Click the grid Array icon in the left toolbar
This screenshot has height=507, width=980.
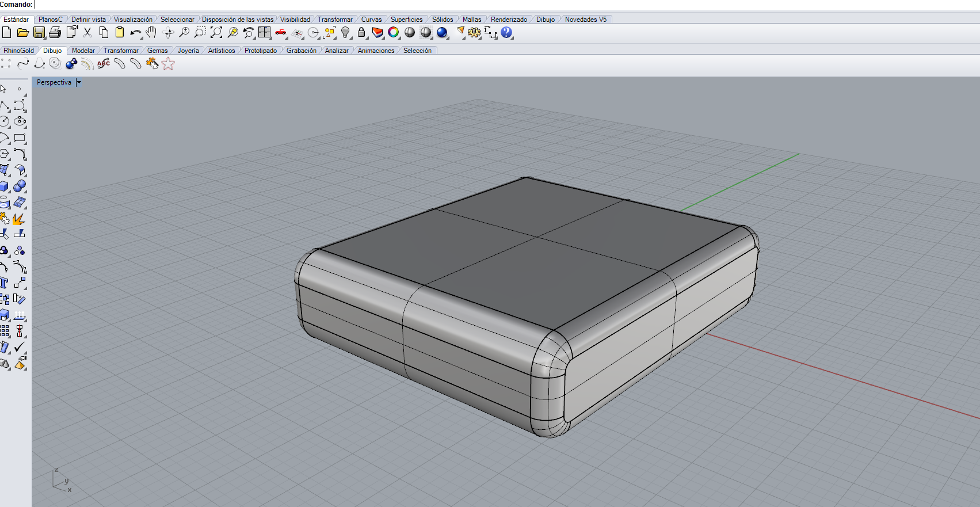click(5, 331)
